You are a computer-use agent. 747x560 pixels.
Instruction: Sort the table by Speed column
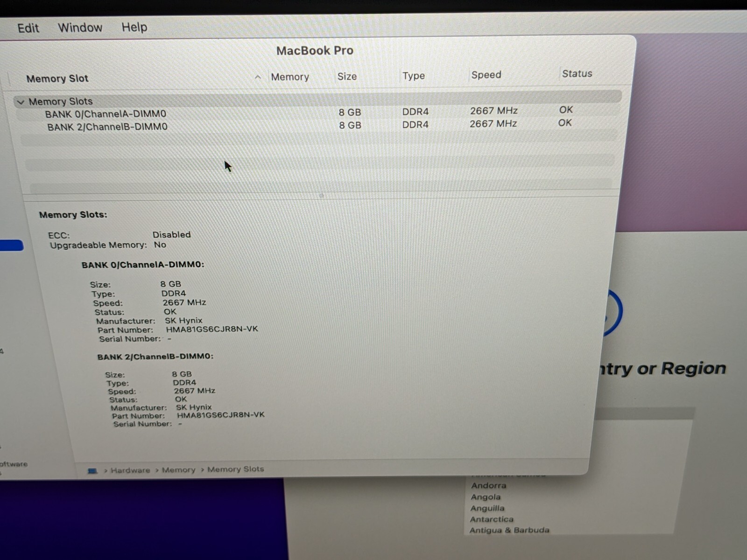coord(486,75)
